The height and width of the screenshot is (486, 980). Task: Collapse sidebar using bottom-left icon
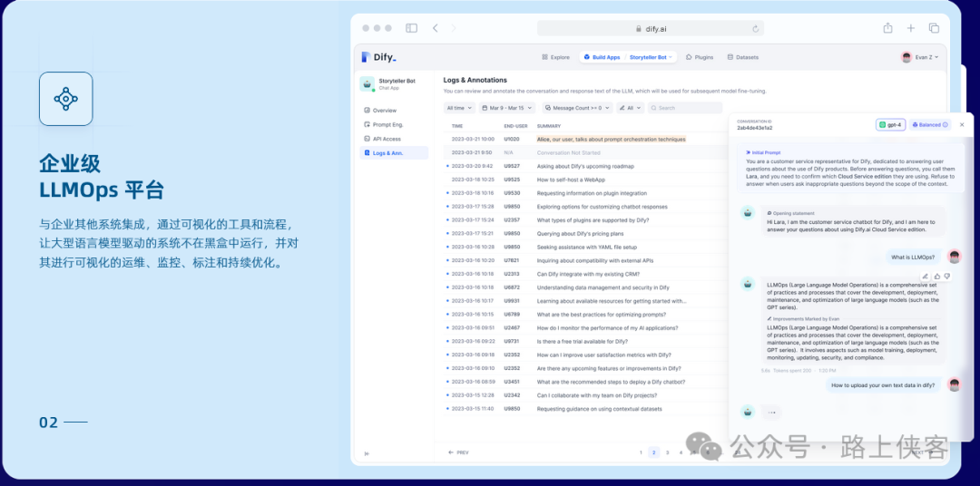click(367, 453)
